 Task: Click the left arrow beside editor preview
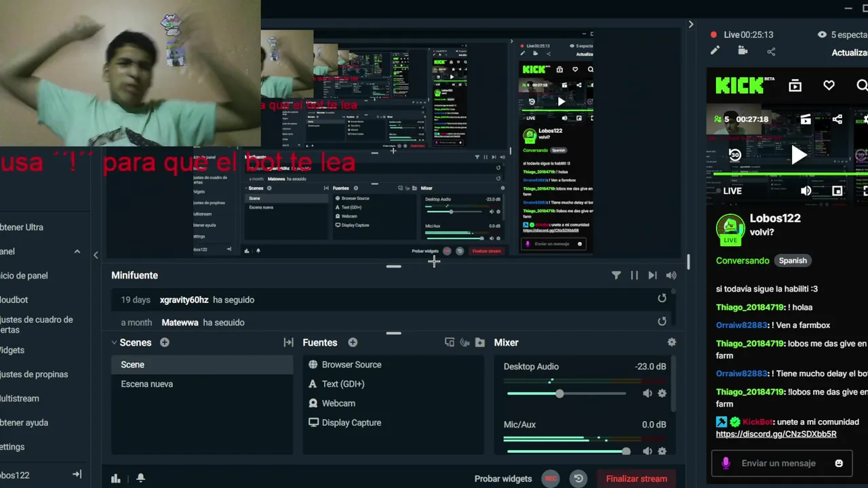[x=96, y=255]
